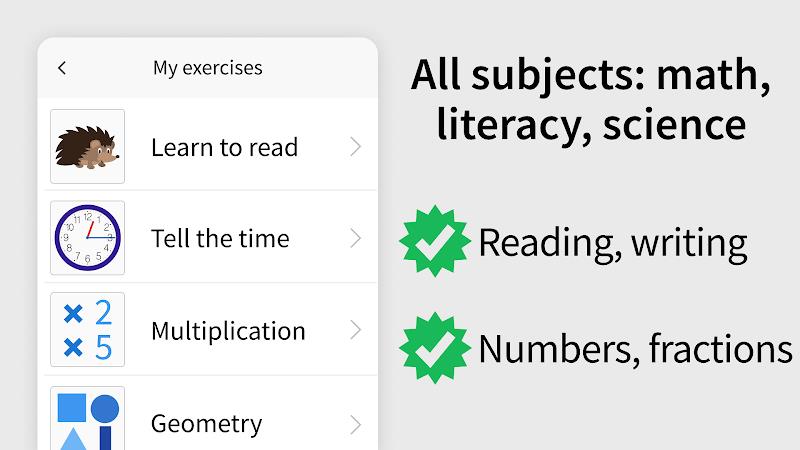Click the green checkmark badge beside Reading, writing
Viewport: 800px width, 450px height.
tap(435, 241)
